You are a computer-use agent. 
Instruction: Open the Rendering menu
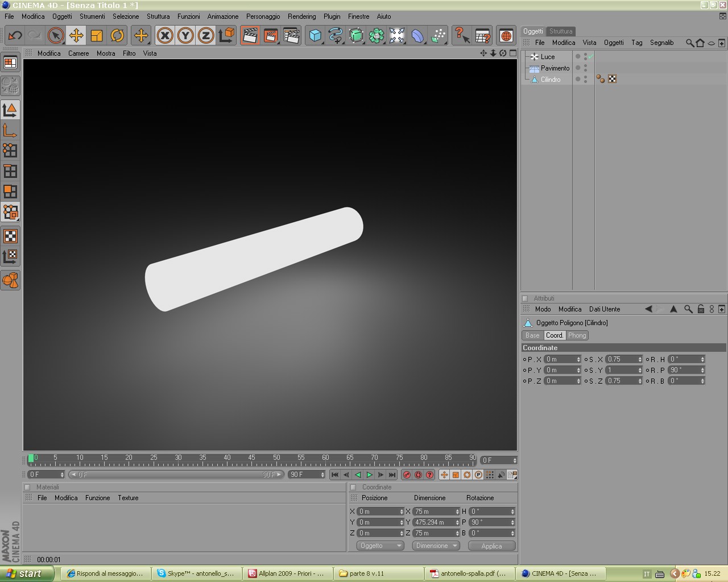[x=301, y=16]
